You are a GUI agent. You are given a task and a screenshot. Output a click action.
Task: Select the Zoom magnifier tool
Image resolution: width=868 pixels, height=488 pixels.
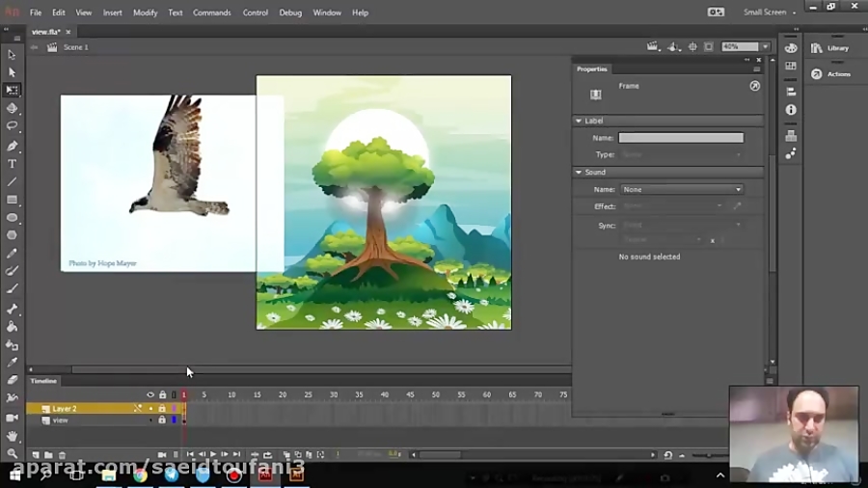(x=12, y=453)
